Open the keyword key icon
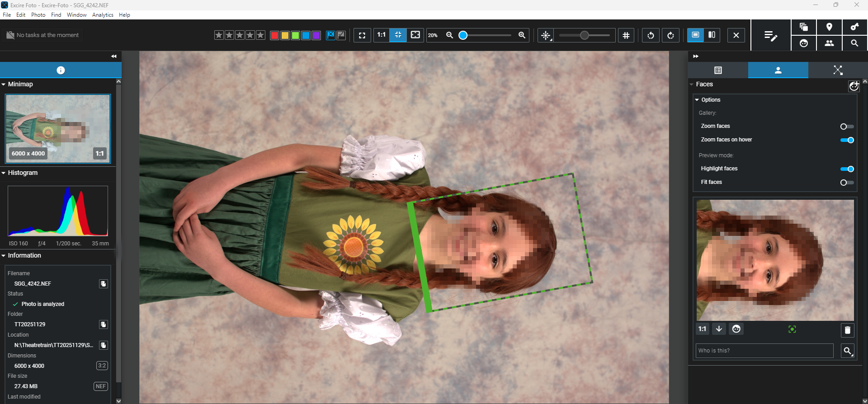Viewport: 868px width, 404px height. point(854,27)
